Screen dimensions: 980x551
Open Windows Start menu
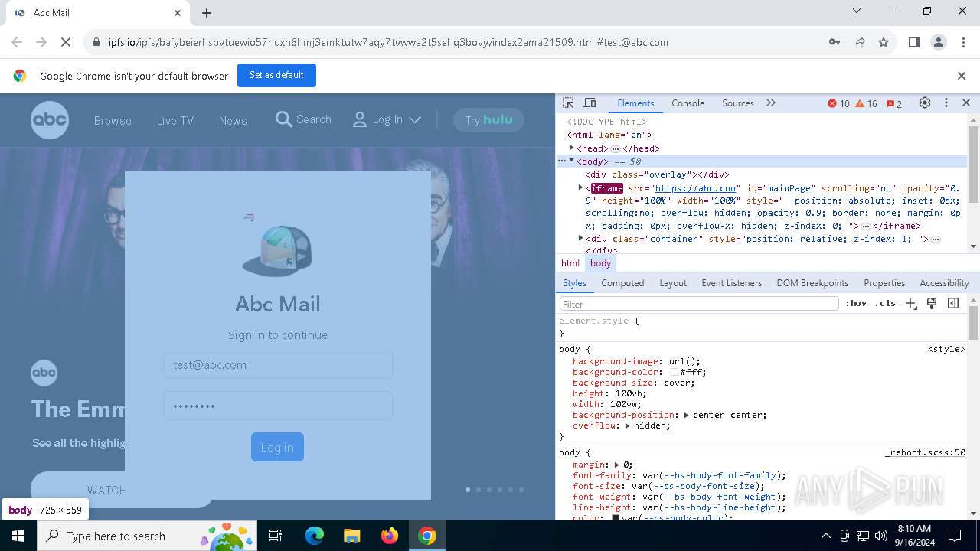(18, 536)
